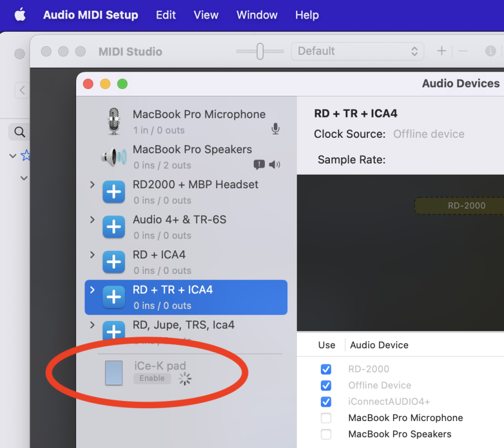Uncheck the Offline Device Use checkbox
This screenshot has height=448, width=504.
tap(326, 385)
